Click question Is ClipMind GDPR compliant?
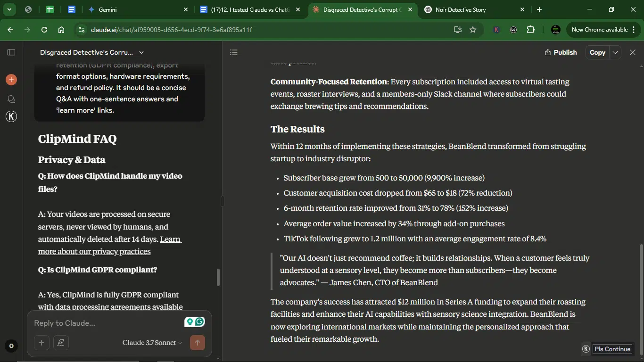This screenshot has height=362, width=644. point(98,270)
